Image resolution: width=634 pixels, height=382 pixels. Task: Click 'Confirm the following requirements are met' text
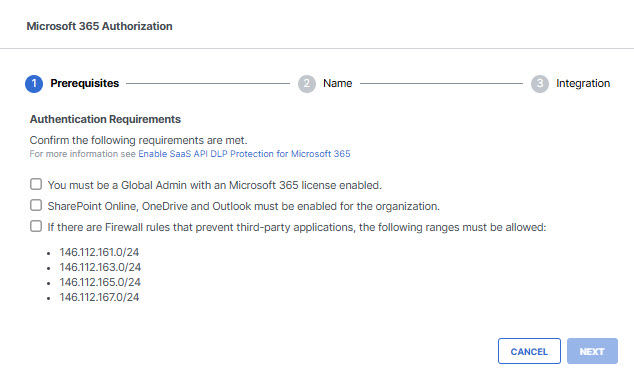click(x=138, y=140)
